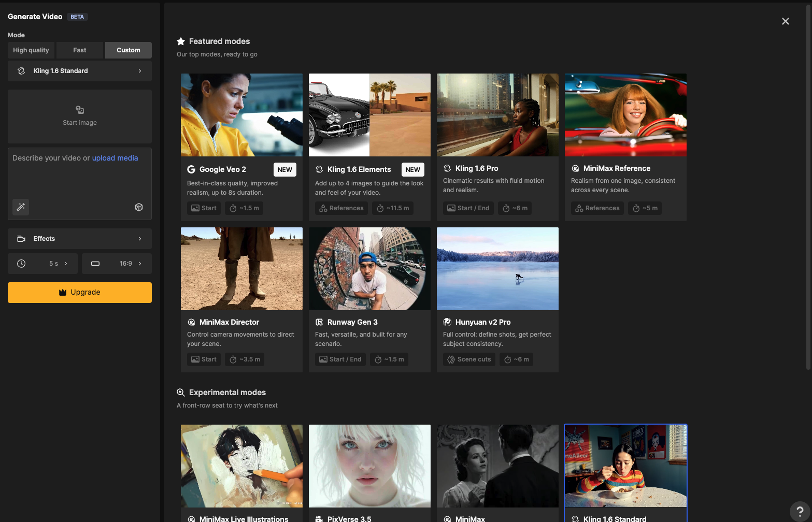
Task: Select the Kling 1.6 Pro thumbnail
Action: pyautogui.click(x=497, y=115)
